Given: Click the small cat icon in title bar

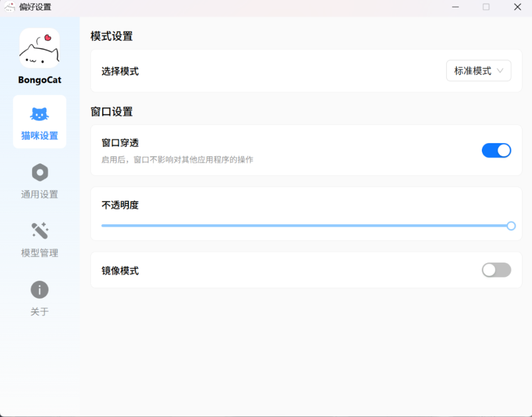Looking at the screenshot, I should point(9,7).
